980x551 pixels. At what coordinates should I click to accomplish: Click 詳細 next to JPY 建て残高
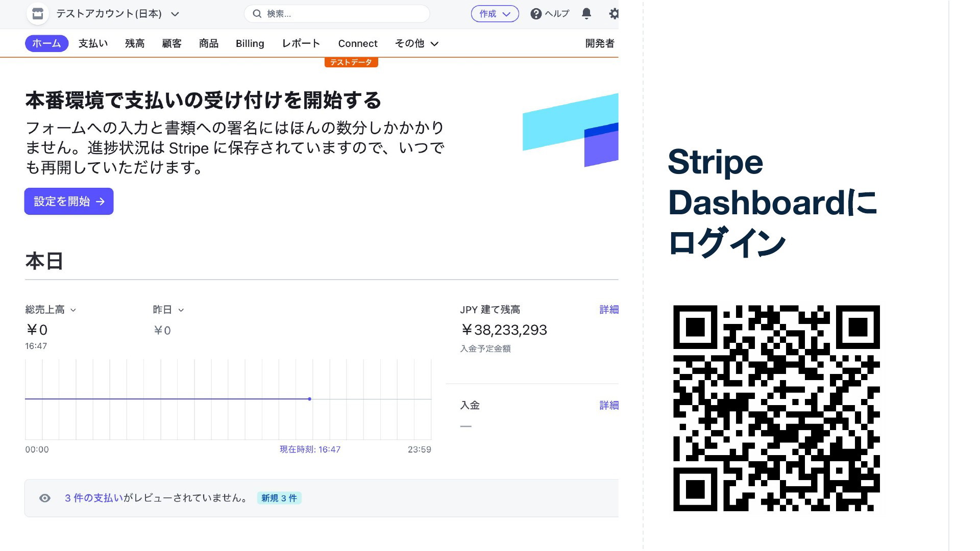pos(609,310)
